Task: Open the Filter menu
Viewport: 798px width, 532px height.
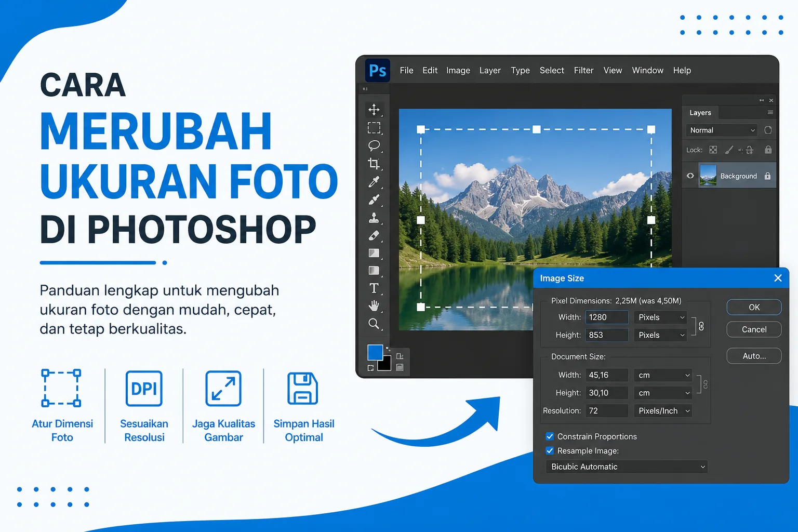Action: point(583,70)
